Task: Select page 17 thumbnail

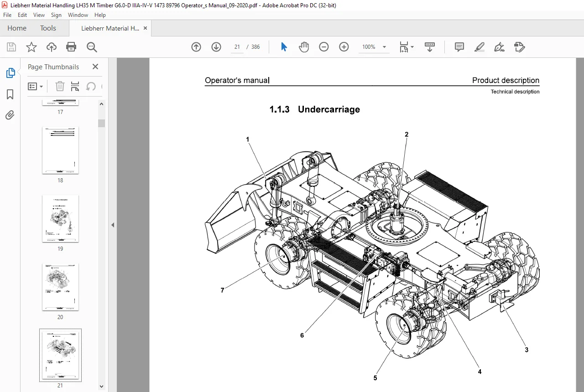Action: (60, 103)
